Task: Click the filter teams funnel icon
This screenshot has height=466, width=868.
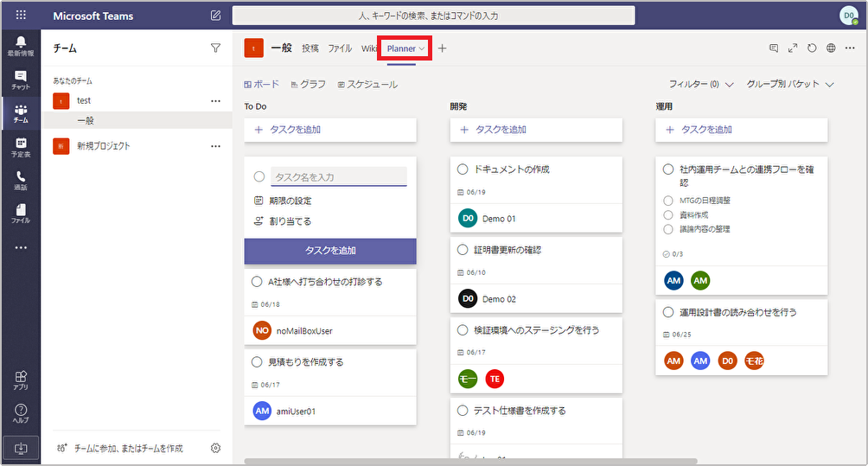Action: click(x=215, y=48)
